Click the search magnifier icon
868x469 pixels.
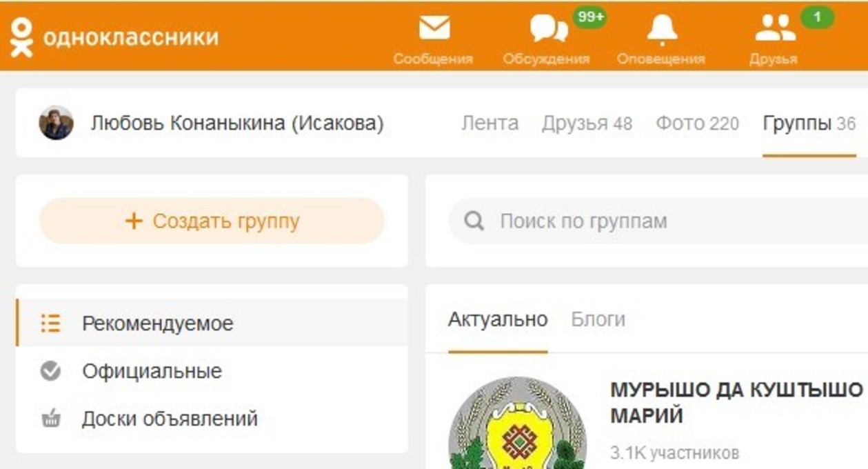(474, 221)
